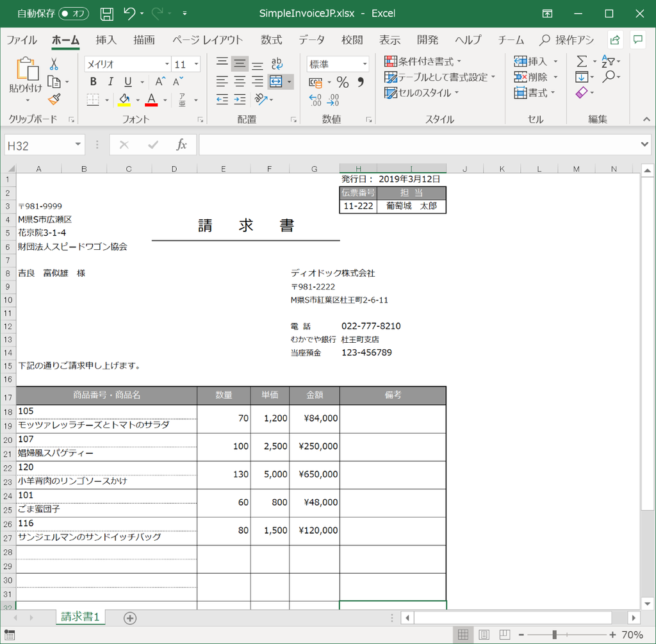The width and height of the screenshot is (656, 644).
Task: Open the 挿入 ribbon tab
Action: 106,40
